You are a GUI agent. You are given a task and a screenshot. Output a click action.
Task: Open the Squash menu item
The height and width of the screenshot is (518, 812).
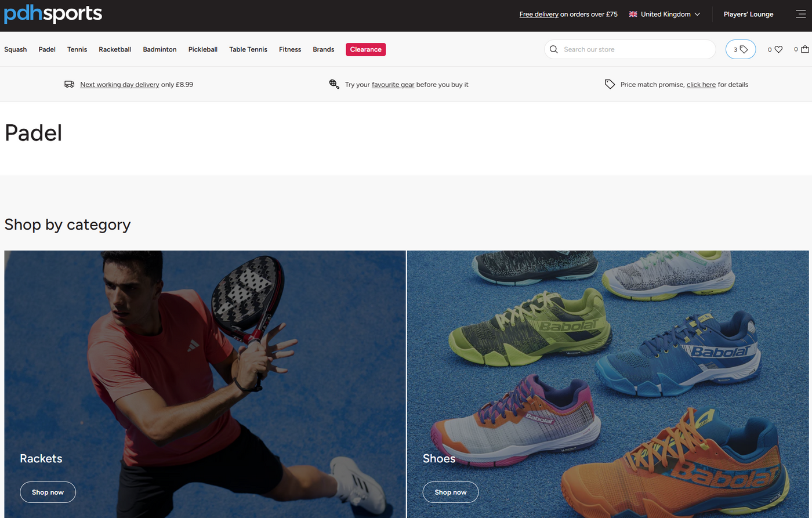pyautogui.click(x=16, y=49)
